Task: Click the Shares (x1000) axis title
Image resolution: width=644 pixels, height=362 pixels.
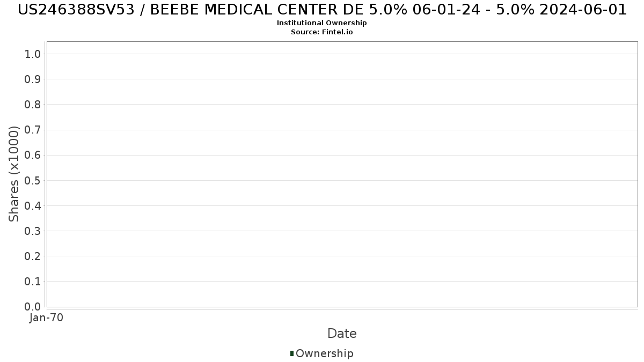Action: pos(14,174)
